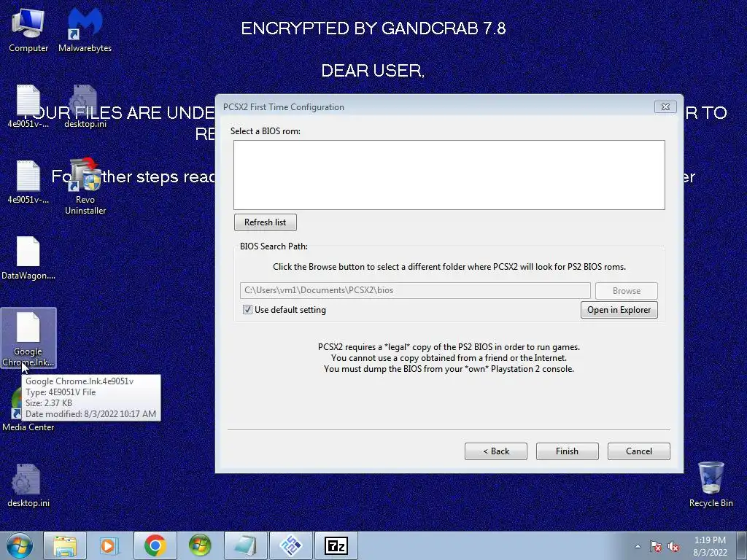The width and height of the screenshot is (747, 560).
Task: Cancel the PCSX2 First Time Configuration
Action: [x=639, y=451]
